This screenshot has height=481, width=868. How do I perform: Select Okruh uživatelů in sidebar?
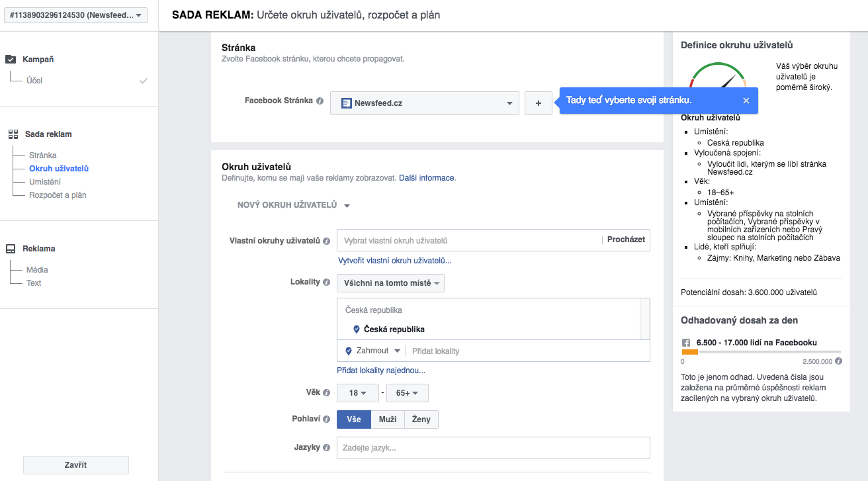tap(59, 169)
